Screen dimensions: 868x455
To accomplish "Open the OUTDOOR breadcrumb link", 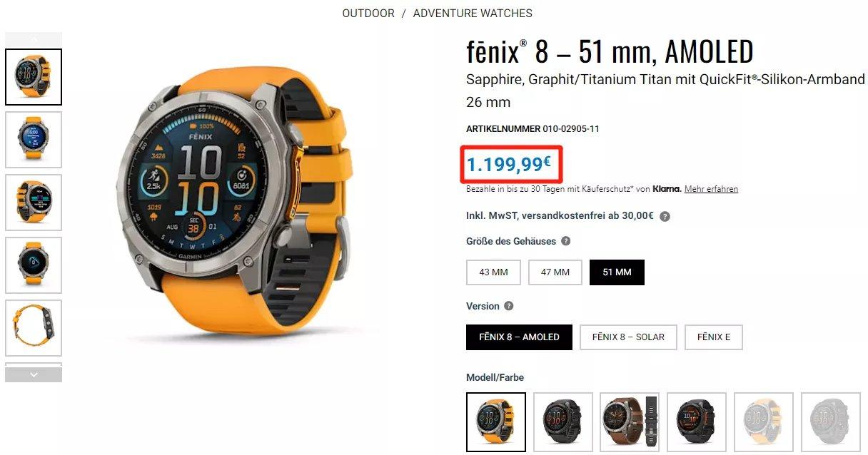I will pos(368,13).
